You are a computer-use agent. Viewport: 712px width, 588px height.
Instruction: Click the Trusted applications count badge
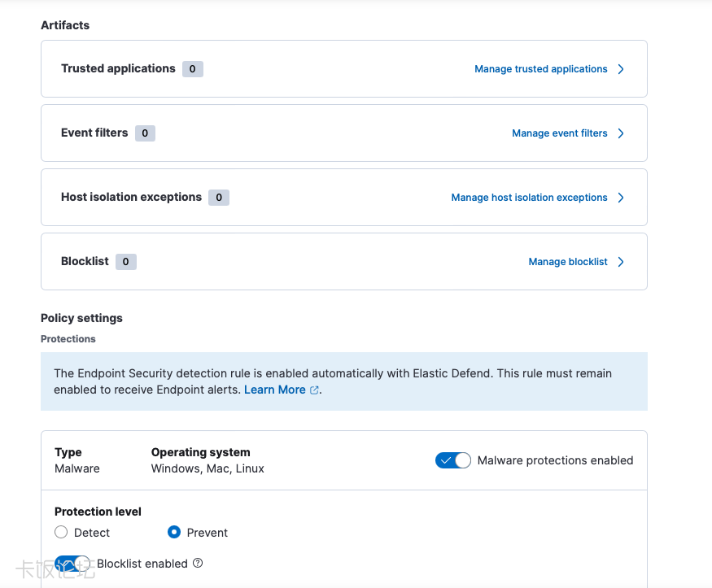tap(193, 69)
